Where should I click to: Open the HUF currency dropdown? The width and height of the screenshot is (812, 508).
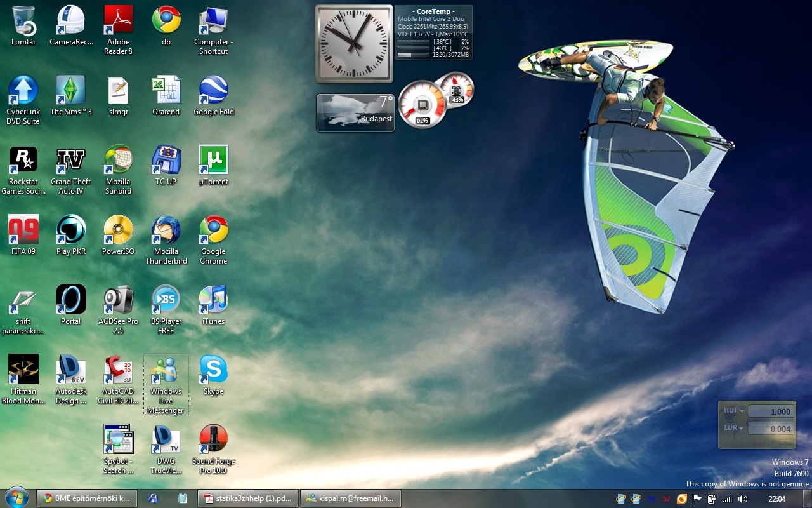pos(734,411)
